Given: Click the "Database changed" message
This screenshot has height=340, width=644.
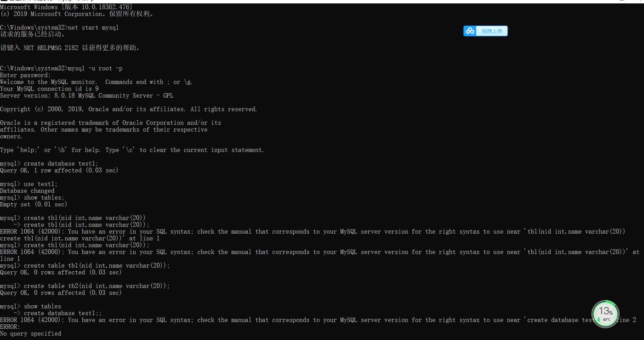Looking at the screenshot, I should click(x=27, y=191).
